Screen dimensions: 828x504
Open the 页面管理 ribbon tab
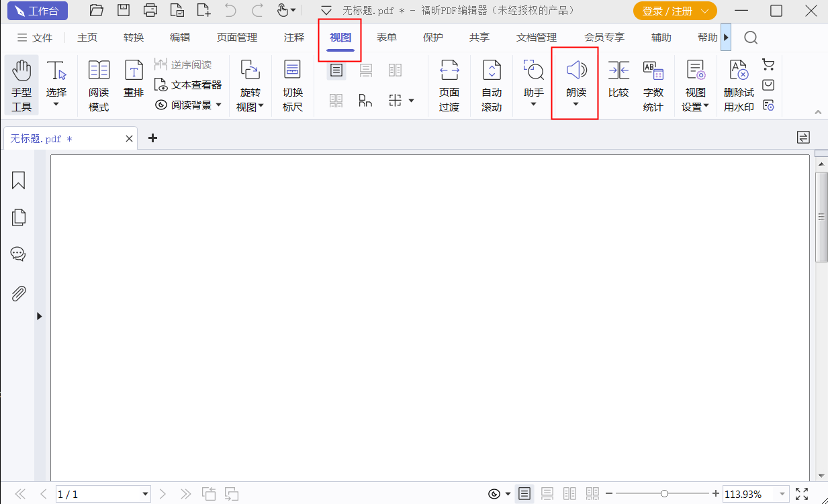(237, 38)
